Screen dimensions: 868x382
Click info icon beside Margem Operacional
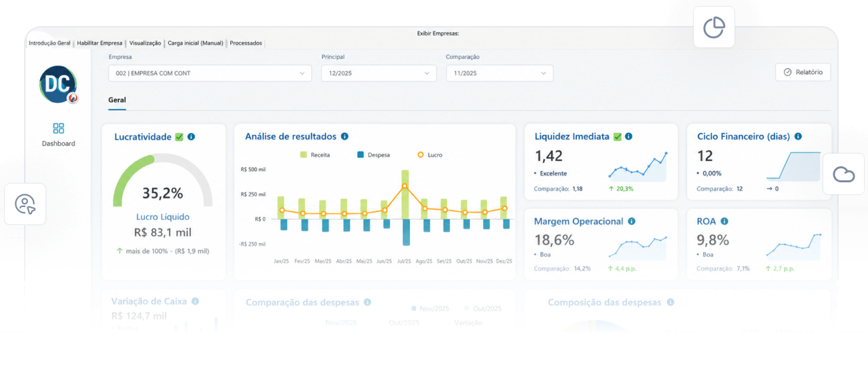(x=632, y=221)
